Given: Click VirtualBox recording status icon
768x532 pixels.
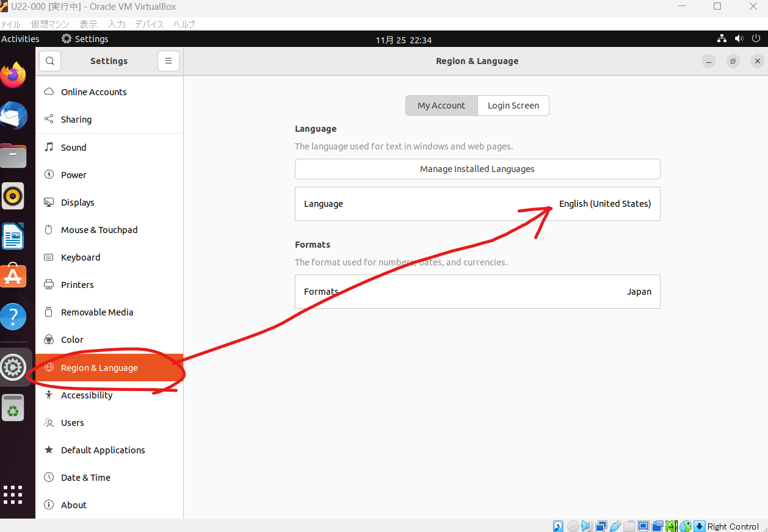Looking at the screenshot, I should click(658, 526).
